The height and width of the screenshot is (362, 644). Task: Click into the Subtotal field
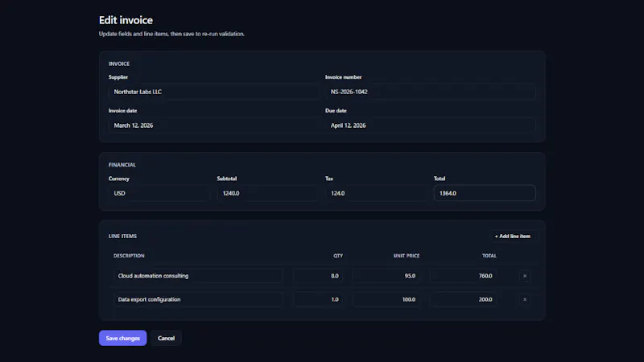click(267, 193)
